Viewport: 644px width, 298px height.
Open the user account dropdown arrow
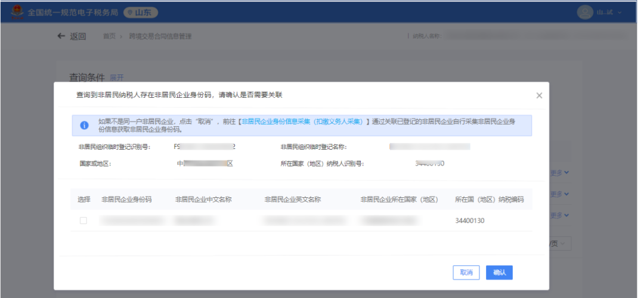click(620, 13)
